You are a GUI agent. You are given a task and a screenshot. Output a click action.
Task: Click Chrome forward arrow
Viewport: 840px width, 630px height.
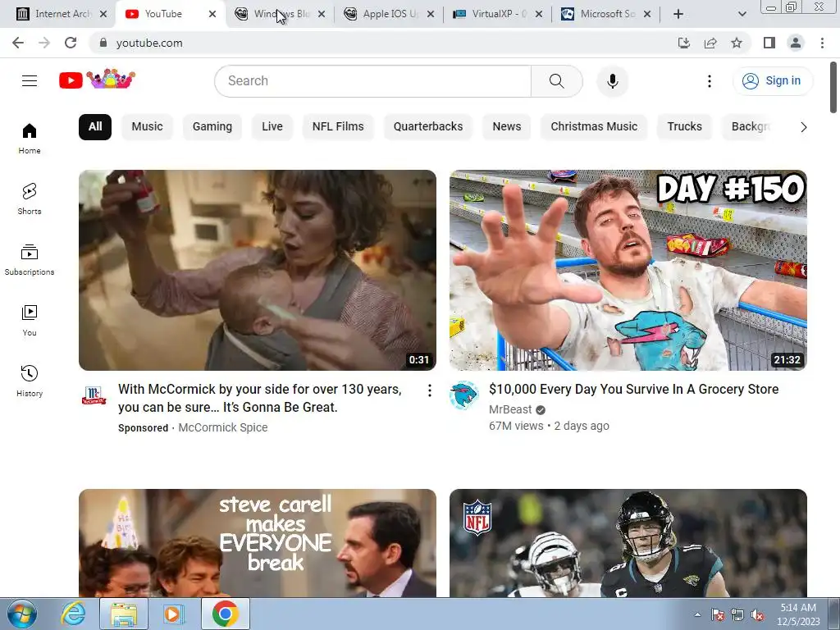[x=44, y=43]
